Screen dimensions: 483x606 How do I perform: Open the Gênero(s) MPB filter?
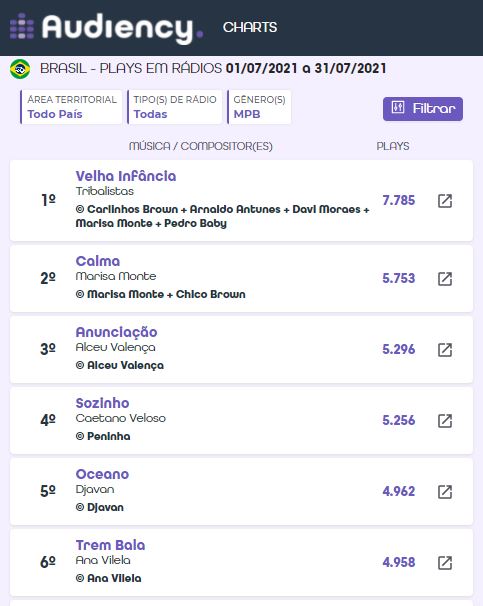[259, 107]
